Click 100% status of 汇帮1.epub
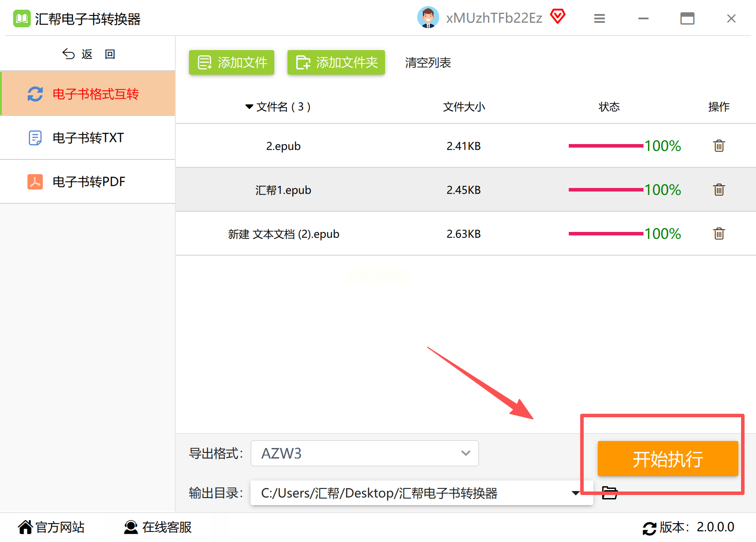 pos(663,190)
